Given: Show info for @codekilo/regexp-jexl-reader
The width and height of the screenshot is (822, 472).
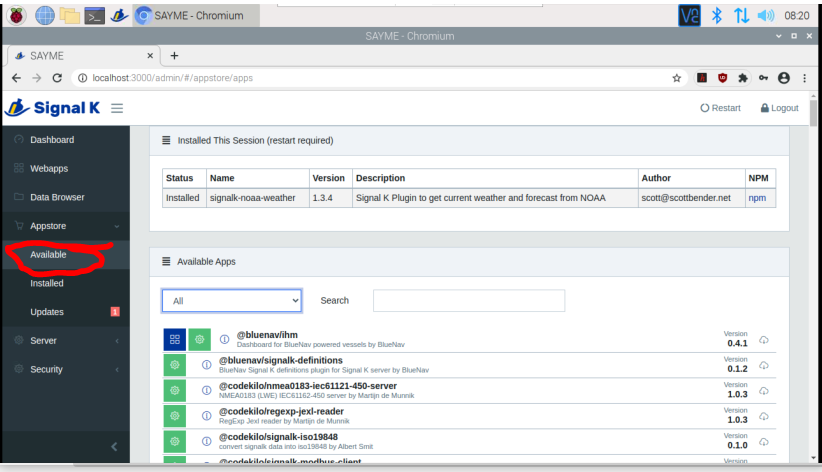Looking at the screenshot, I should point(207,416).
